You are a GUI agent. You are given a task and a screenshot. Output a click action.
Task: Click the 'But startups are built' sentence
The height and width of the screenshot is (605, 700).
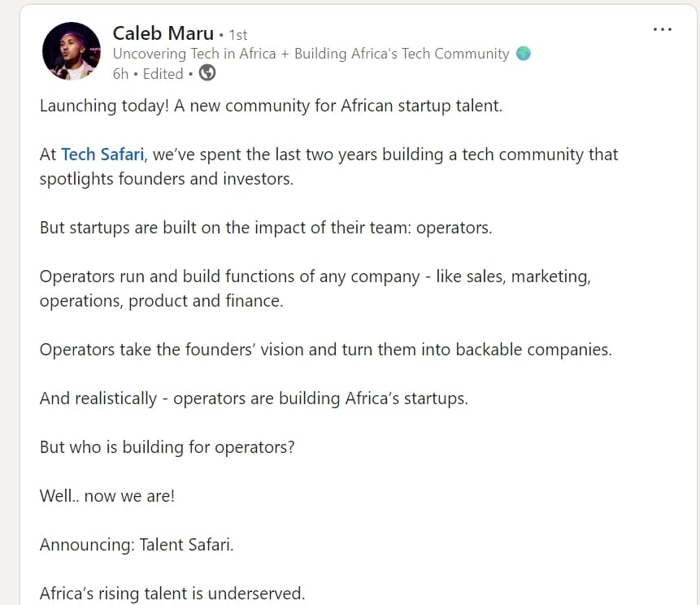click(265, 228)
